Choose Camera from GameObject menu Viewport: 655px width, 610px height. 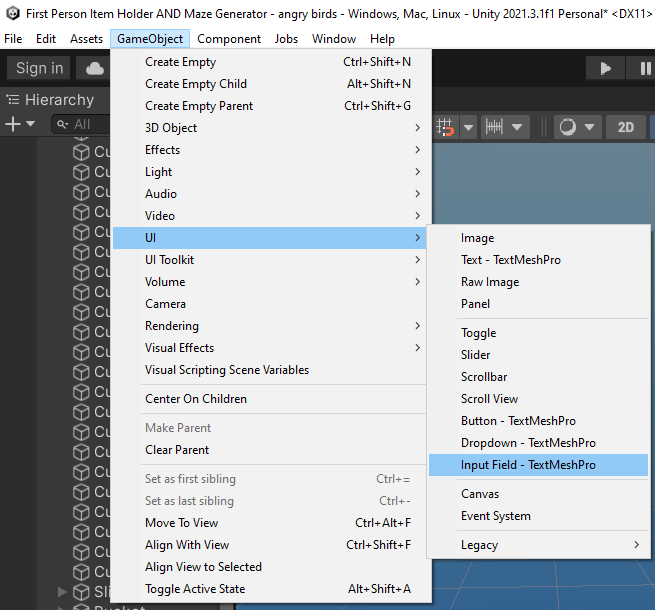pos(269,304)
